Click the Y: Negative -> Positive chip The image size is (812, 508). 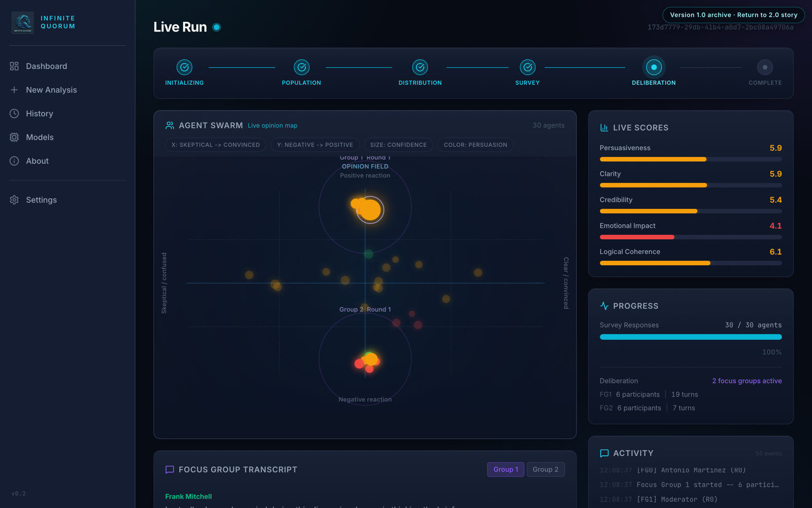315,145
